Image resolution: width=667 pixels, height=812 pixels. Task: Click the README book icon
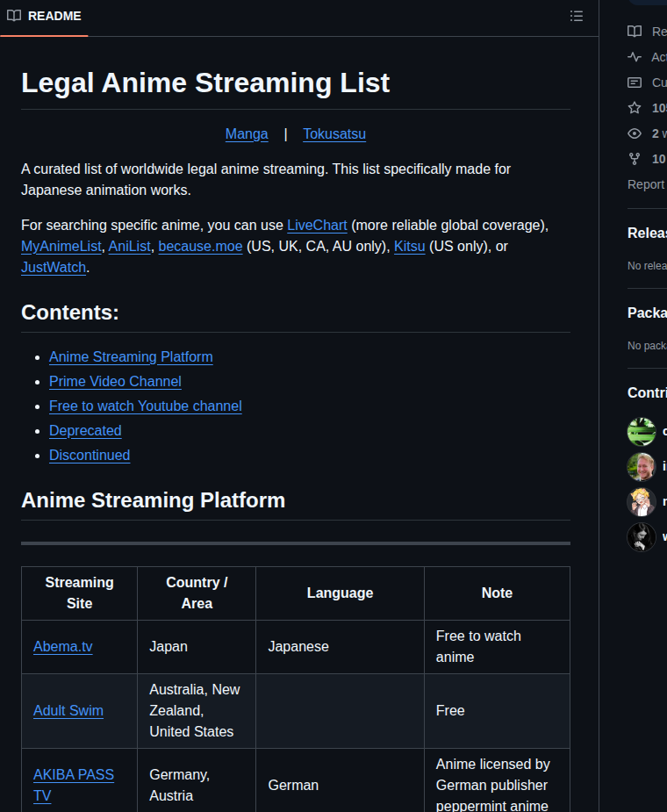(x=14, y=16)
